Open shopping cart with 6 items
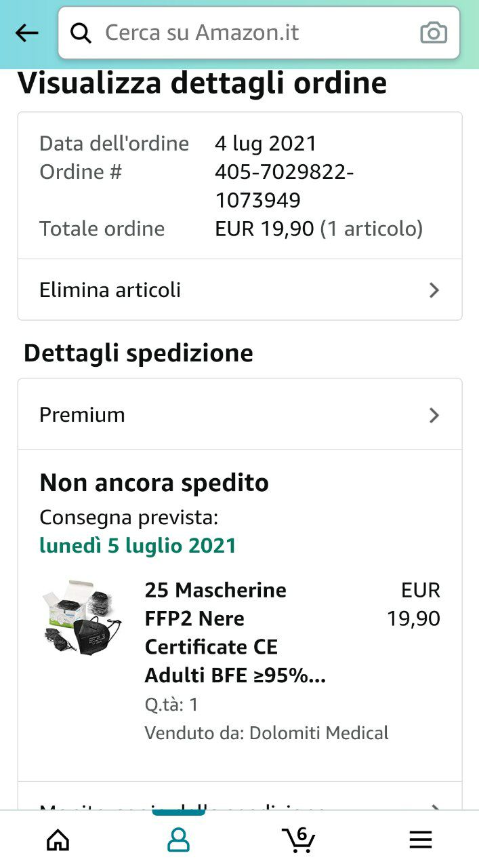The width and height of the screenshot is (479, 868). (299, 840)
